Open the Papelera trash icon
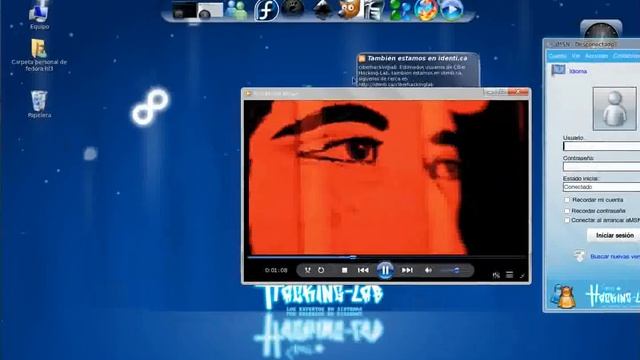 point(39,104)
